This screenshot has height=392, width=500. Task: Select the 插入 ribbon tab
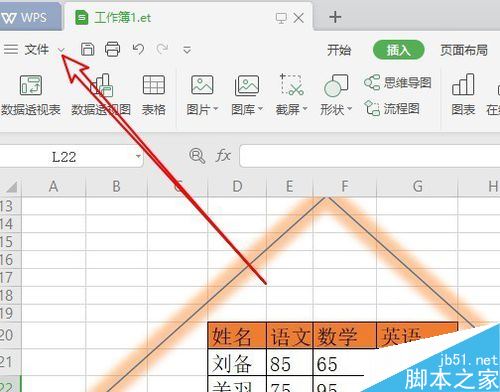398,50
